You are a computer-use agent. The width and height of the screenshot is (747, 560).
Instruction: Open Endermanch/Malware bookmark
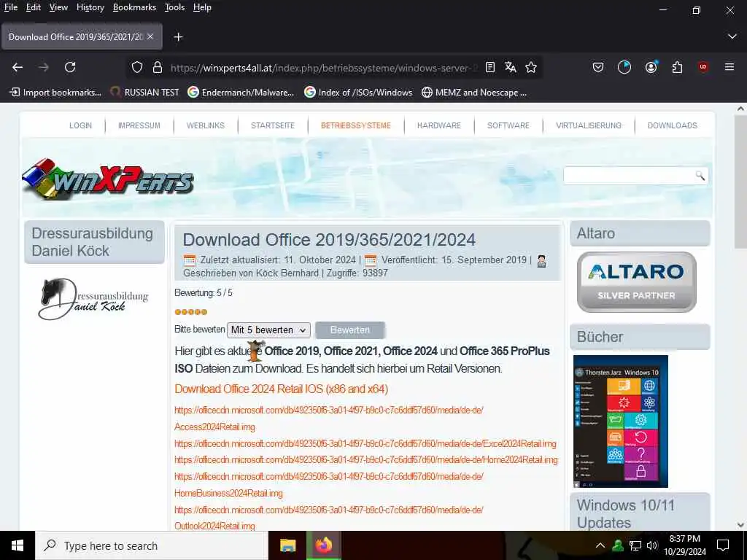click(241, 93)
